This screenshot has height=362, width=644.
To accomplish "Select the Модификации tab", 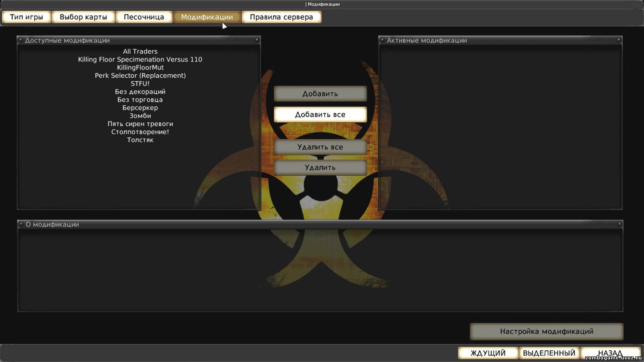I will pyautogui.click(x=207, y=17).
